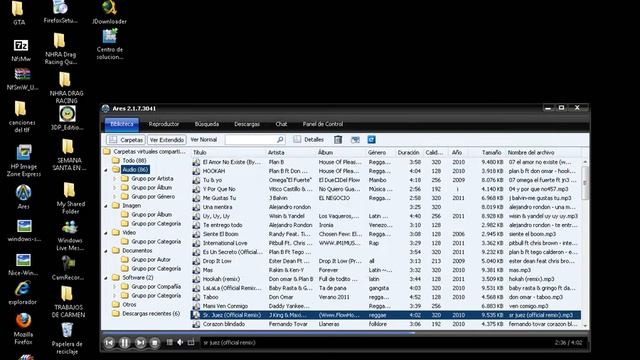Open the HP Image Zone Express icon
Image resolution: width=640 pixels, height=360 pixels.
pyautogui.click(x=24, y=160)
